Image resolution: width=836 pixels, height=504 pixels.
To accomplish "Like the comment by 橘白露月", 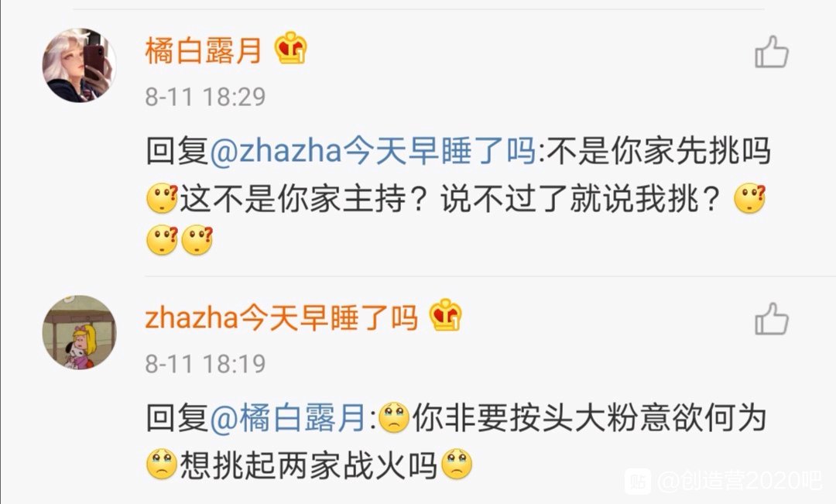I will [x=772, y=52].
